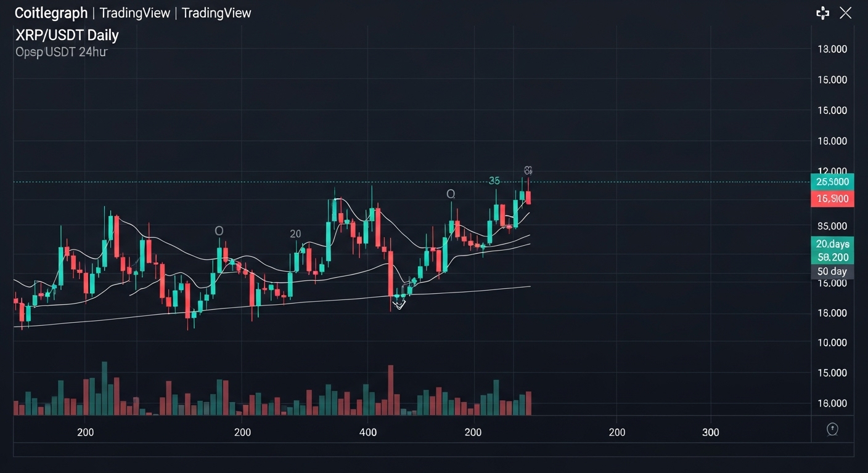
Task: Click the green current-price tag on the price axis
Action: point(832,182)
